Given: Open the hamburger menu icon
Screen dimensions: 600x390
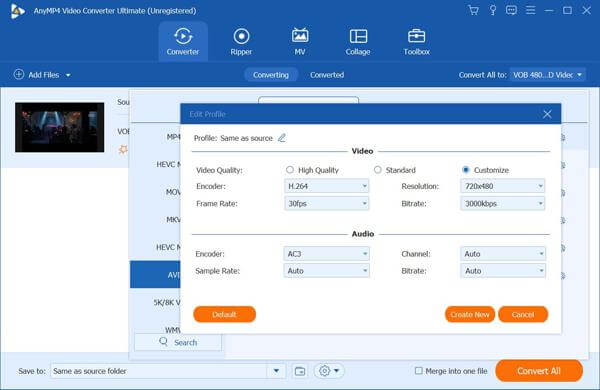Looking at the screenshot, I should coord(530,10).
